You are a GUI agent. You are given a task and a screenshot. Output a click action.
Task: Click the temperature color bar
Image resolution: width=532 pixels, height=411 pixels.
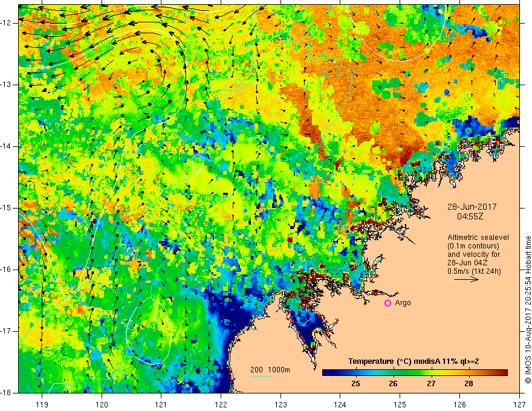415,373
